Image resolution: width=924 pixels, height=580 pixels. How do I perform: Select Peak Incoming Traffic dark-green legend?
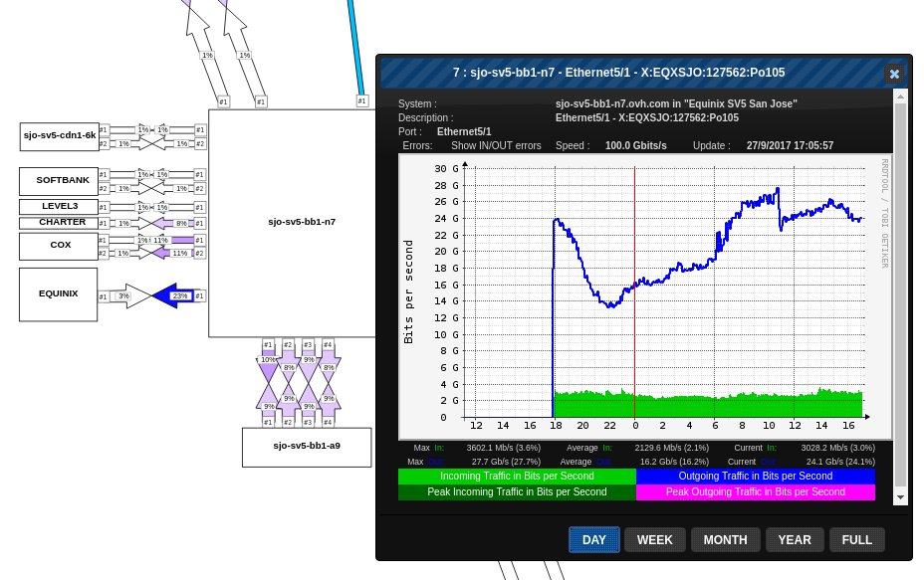(517, 491)
